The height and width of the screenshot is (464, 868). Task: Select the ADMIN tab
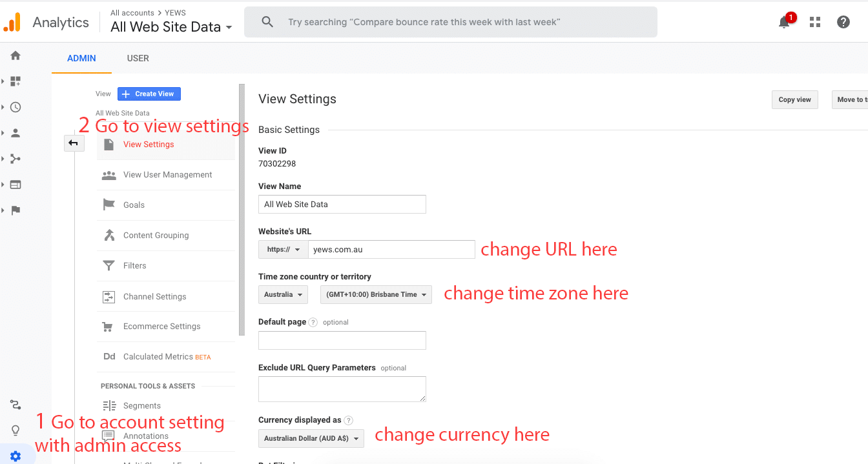click(x=81, y=58)
